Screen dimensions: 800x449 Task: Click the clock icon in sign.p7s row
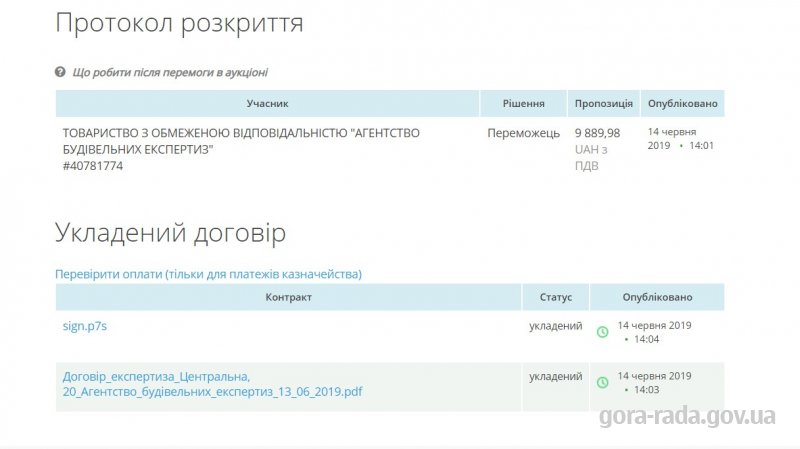click(x=603, y=332)
